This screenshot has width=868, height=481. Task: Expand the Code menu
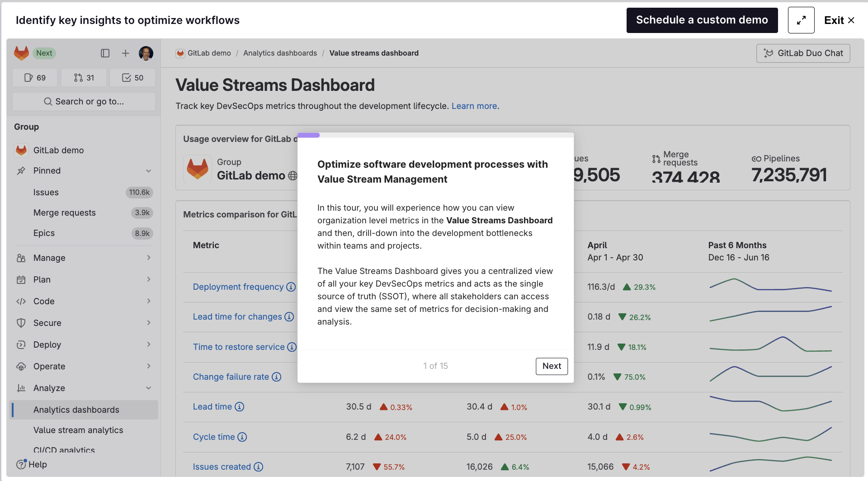pyautogui.click(x=84, y=301)
